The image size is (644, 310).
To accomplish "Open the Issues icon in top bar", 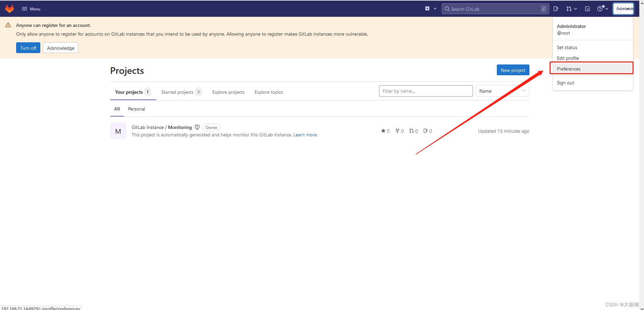I will tap(556, 9).
